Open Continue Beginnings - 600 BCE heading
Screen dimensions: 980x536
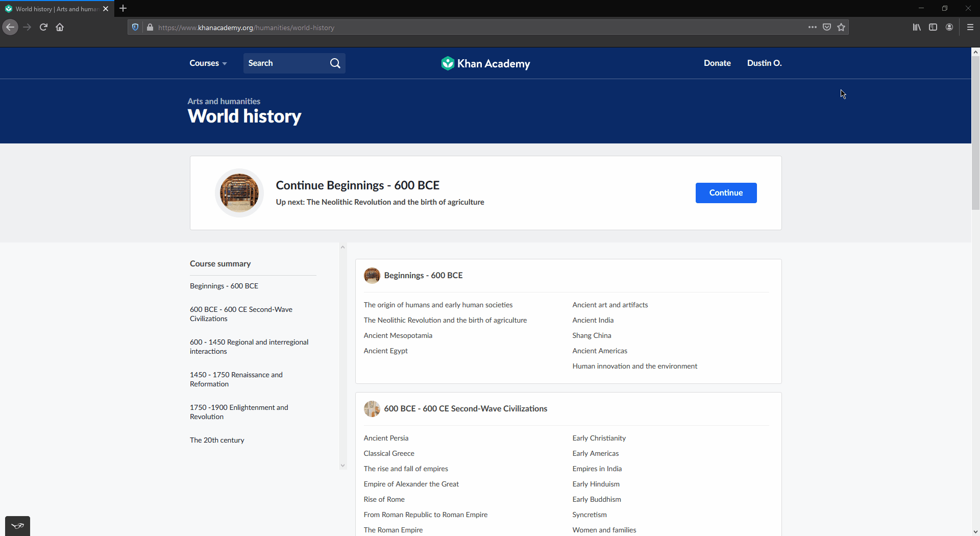pos(357,185)
